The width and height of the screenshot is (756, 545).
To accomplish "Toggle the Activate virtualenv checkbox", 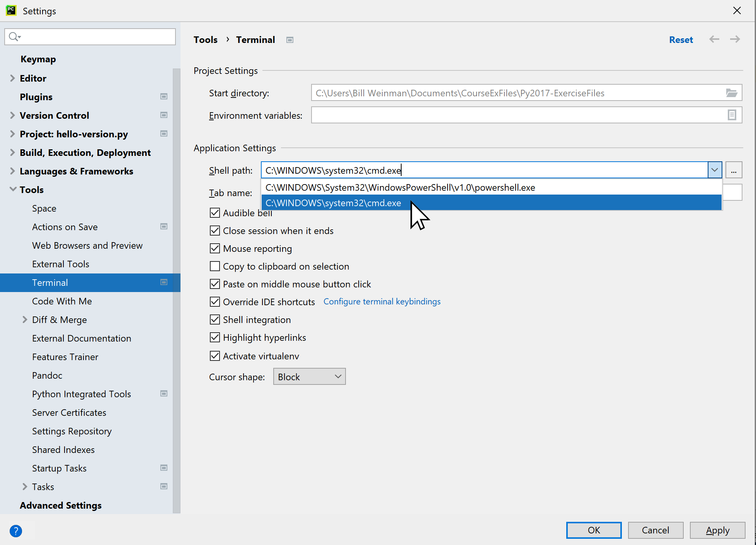I will click(215, 356).
